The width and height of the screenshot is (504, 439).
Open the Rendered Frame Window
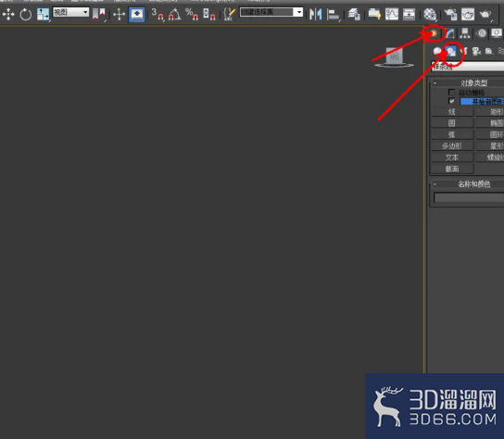point(468,15)
